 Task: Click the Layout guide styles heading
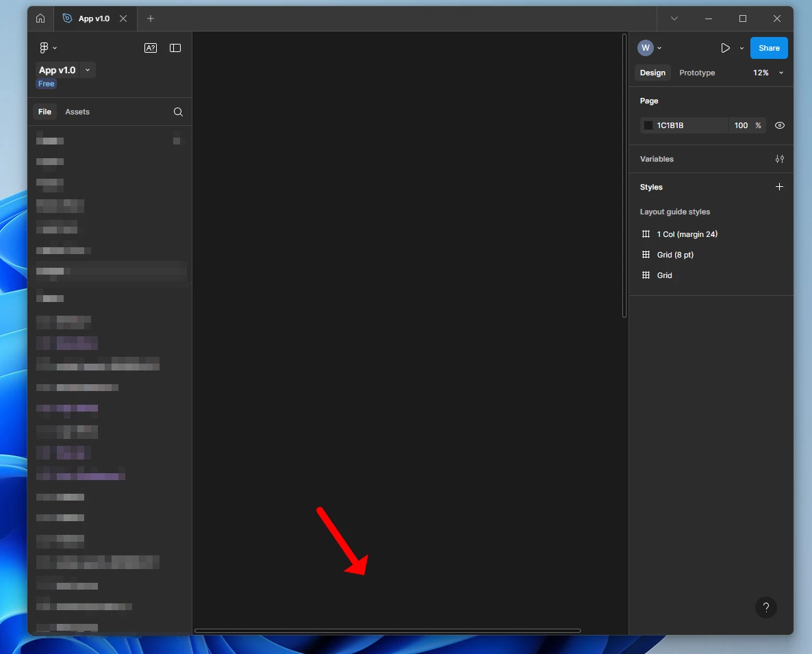pyautogui.click(x=675, y=212)
